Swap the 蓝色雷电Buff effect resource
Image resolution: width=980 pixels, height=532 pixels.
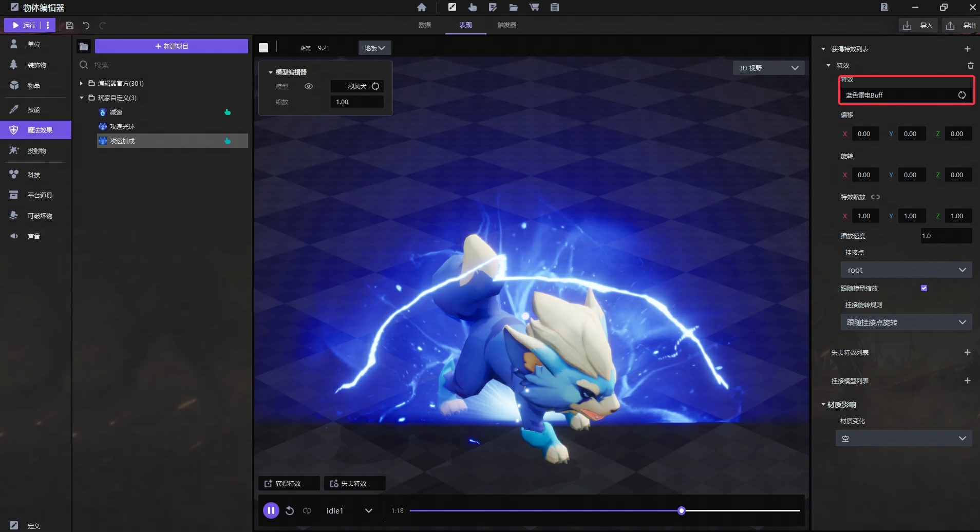click(x=962, y=95)
